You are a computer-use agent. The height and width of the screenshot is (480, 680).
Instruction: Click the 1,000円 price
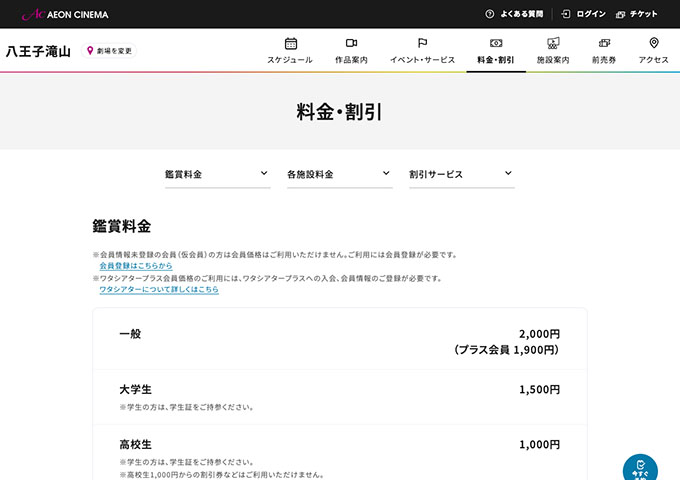coord(539,444)
